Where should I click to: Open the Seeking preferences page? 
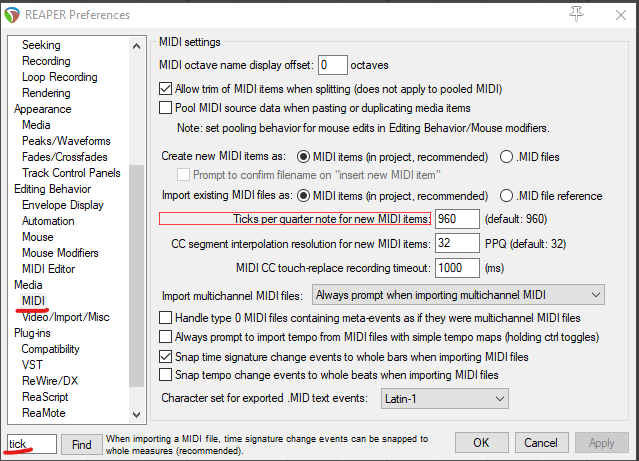point(41,45)
